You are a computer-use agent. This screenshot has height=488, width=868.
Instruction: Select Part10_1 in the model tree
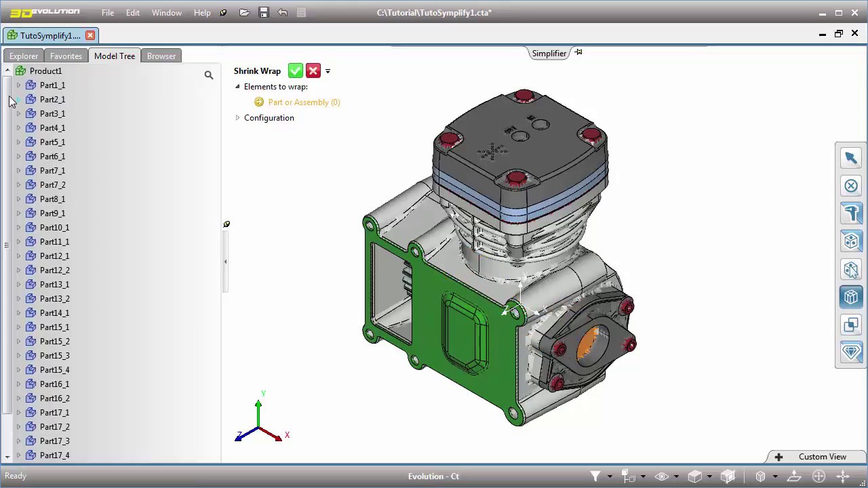[54, 228]
